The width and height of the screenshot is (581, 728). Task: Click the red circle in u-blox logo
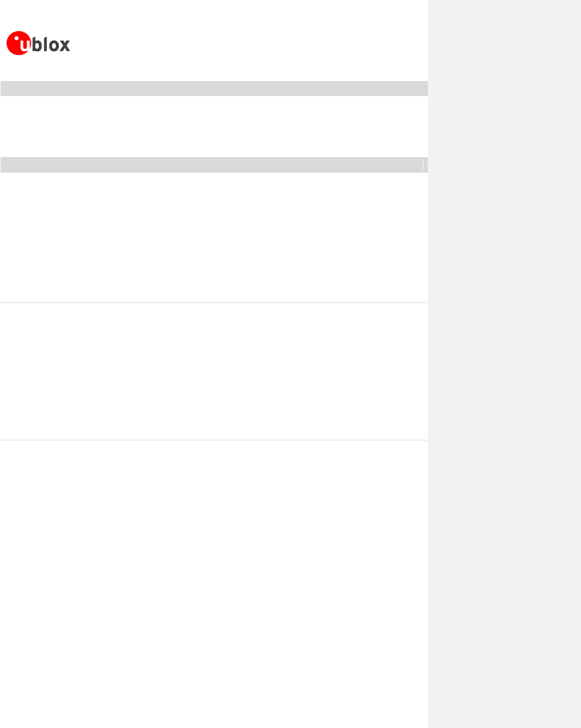point(18,43)
